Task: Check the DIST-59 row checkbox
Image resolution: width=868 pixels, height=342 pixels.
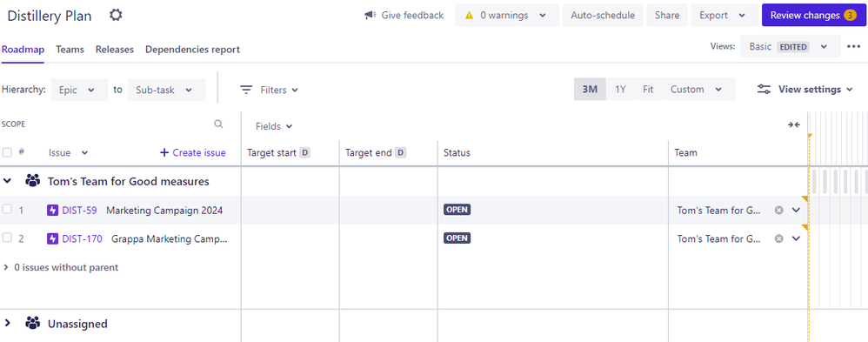Action: click(7, 209)
